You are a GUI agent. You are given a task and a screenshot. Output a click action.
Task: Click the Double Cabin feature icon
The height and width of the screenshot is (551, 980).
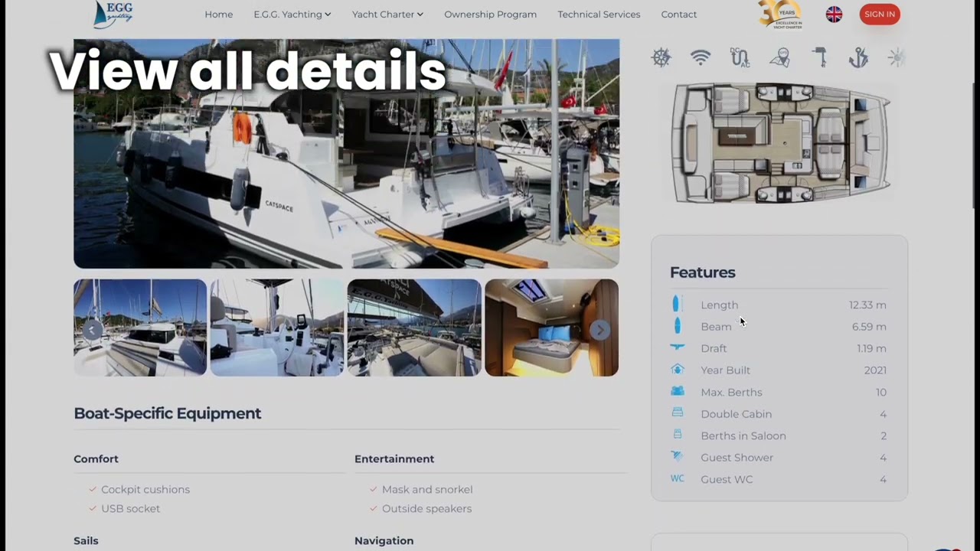coord(677,413)
